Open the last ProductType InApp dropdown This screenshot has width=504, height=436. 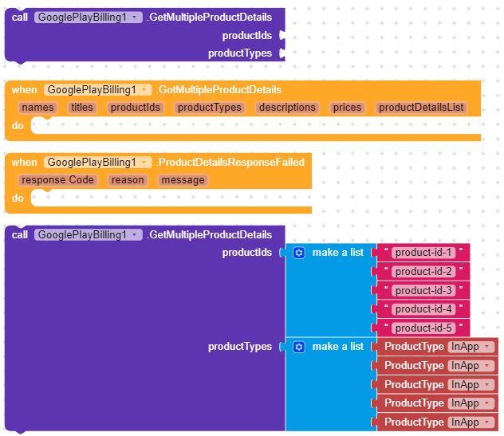487,422
